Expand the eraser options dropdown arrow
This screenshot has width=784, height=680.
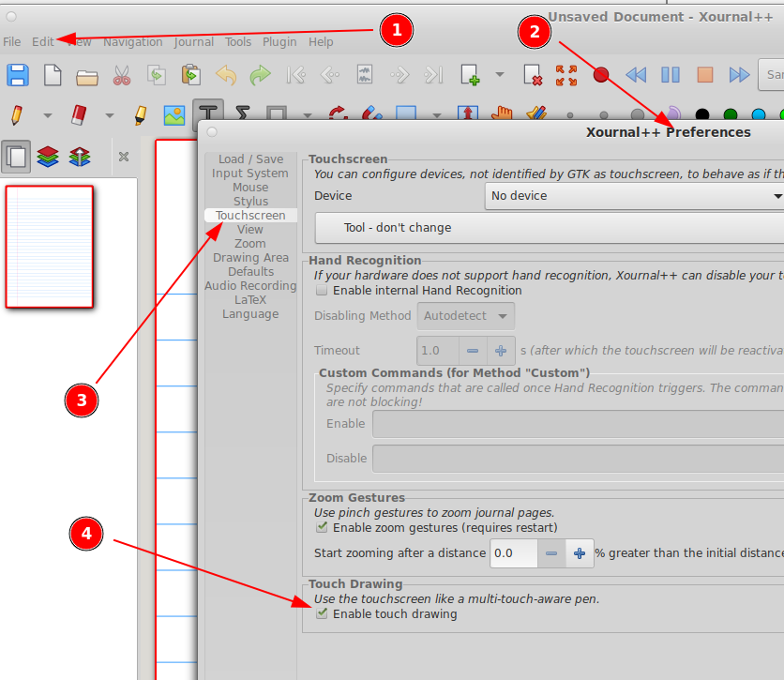pyautogui.click(x=110, y=115)
